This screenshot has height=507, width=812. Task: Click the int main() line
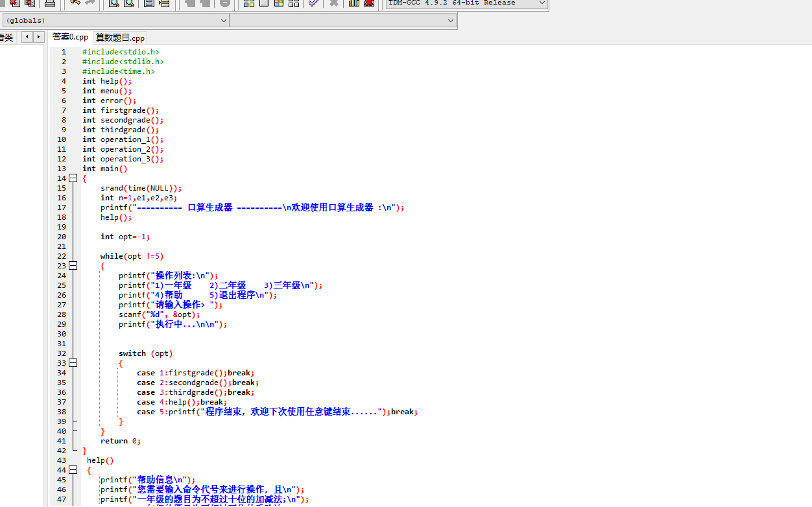point(105,169)
